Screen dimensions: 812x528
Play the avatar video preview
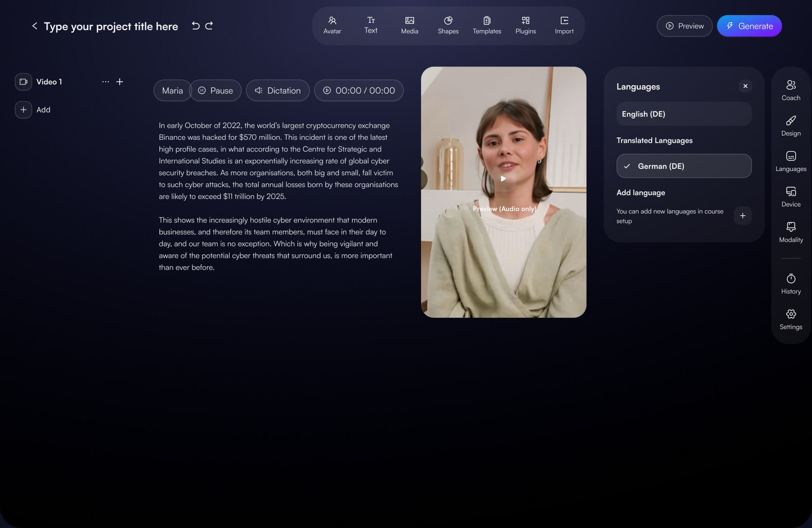503,179
